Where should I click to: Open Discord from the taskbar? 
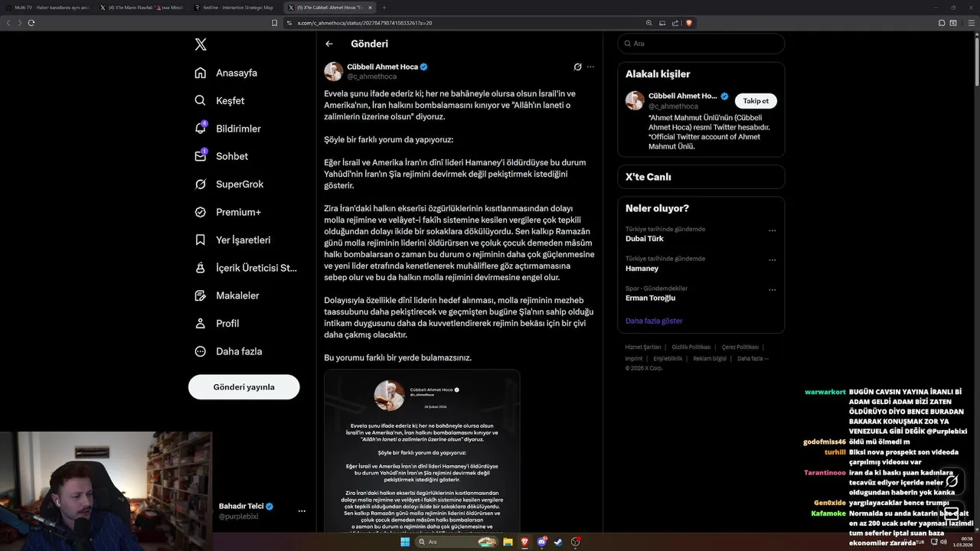542,542
